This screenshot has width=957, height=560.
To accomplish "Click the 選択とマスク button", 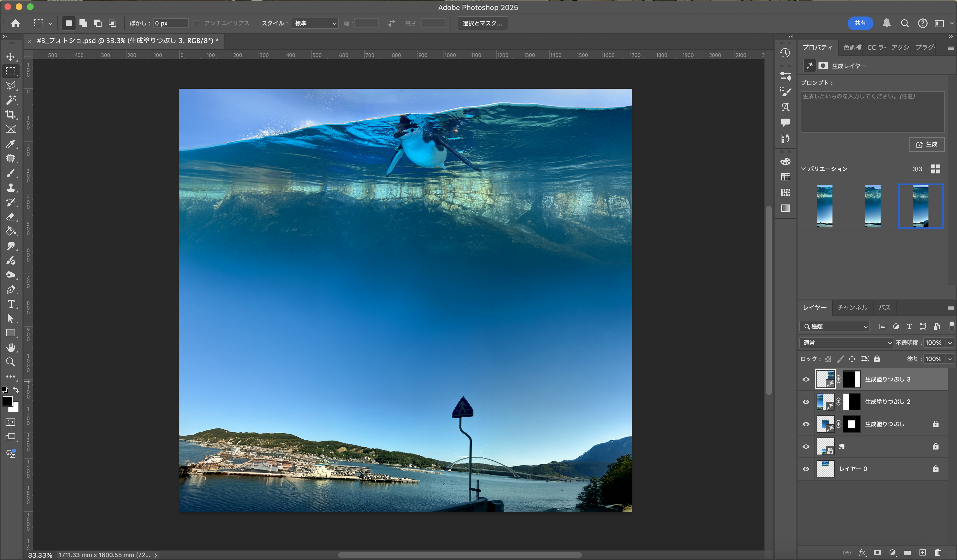I will (x=482, y=23).
